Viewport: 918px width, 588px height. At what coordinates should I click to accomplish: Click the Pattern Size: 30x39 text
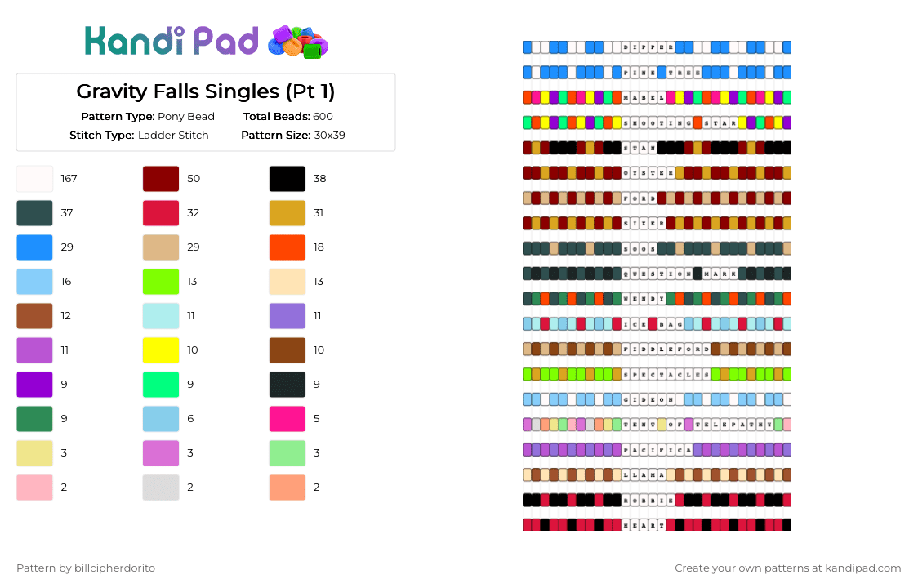coord(292,136)
